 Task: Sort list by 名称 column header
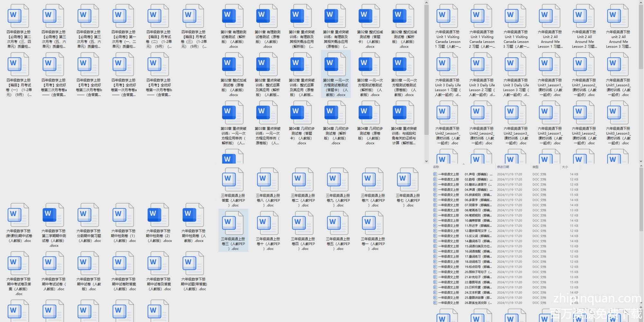436,167
